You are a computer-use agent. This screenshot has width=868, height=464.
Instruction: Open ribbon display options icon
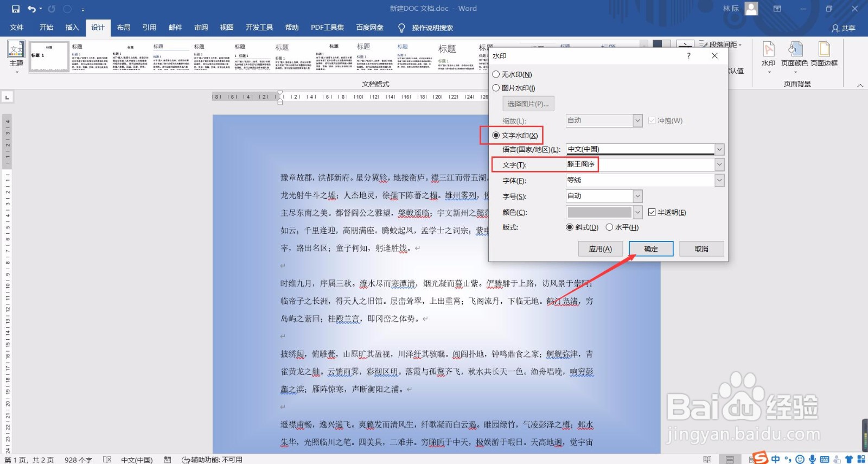point(777,9)
